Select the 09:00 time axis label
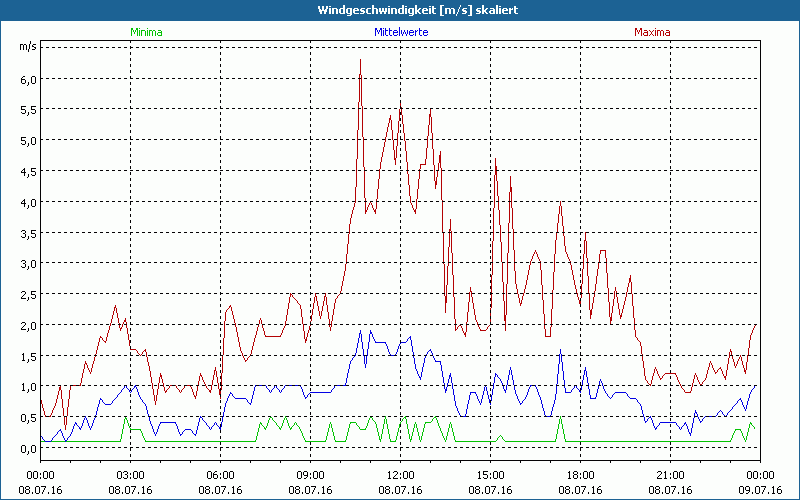The width and height of the screenshot is (800, 500). point(311,475)
